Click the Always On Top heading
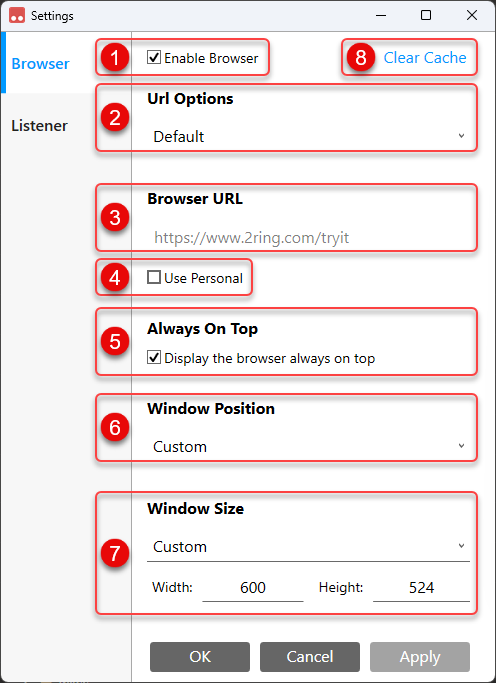496x683 pixels. click(202, 328)
